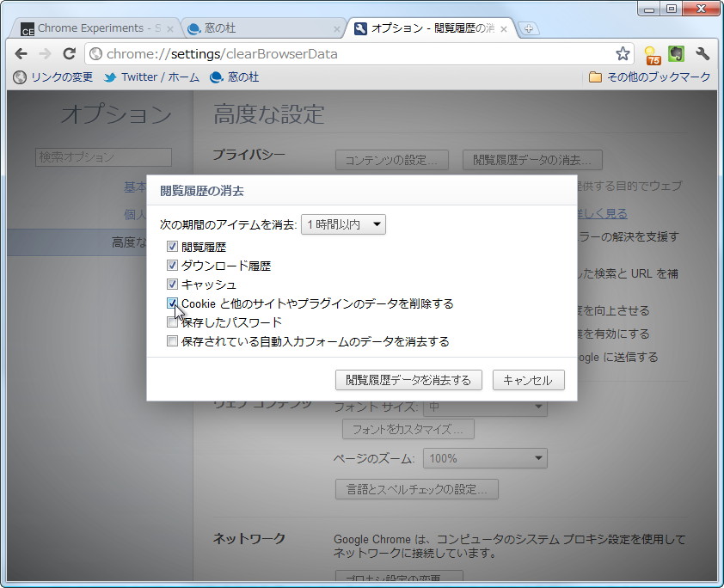Open the wrench settings menu
The width and height of the screenshot is (724, 588).
click(703, 52)
